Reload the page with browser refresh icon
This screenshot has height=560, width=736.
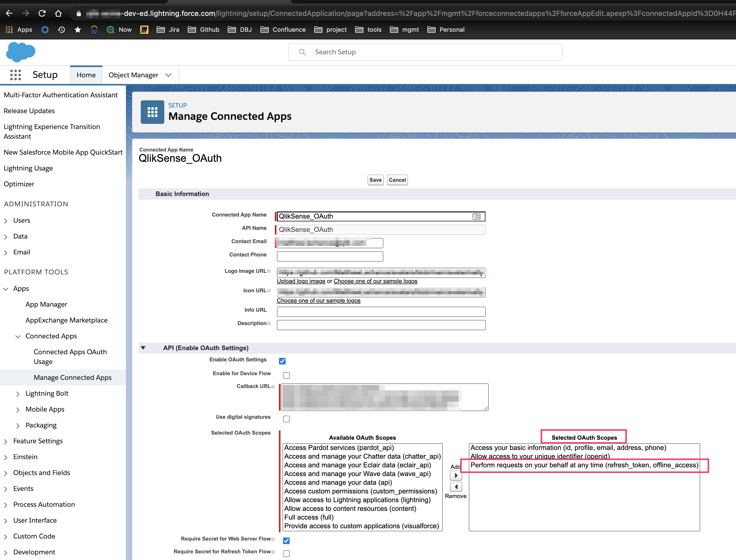click(42, 13)
